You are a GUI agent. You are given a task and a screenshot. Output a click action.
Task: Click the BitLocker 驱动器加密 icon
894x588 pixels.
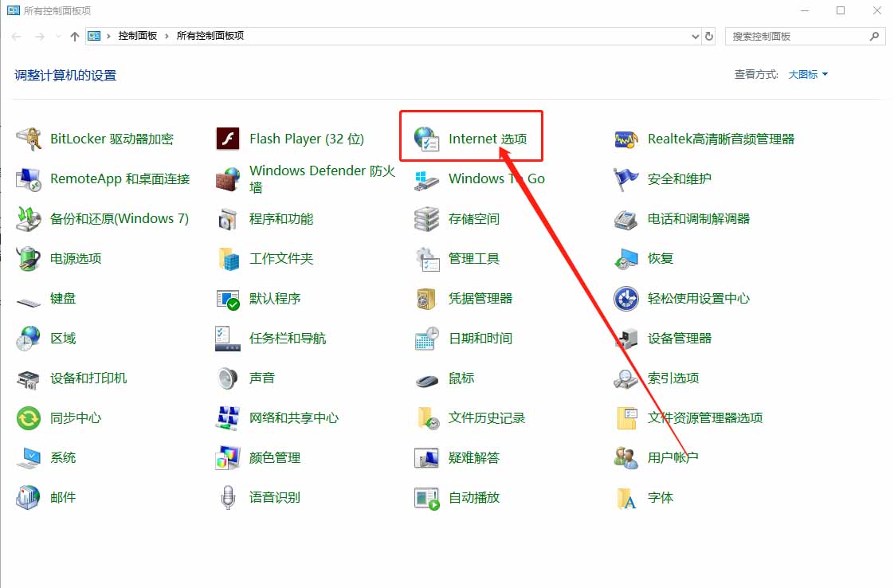(x=29, y=139)
